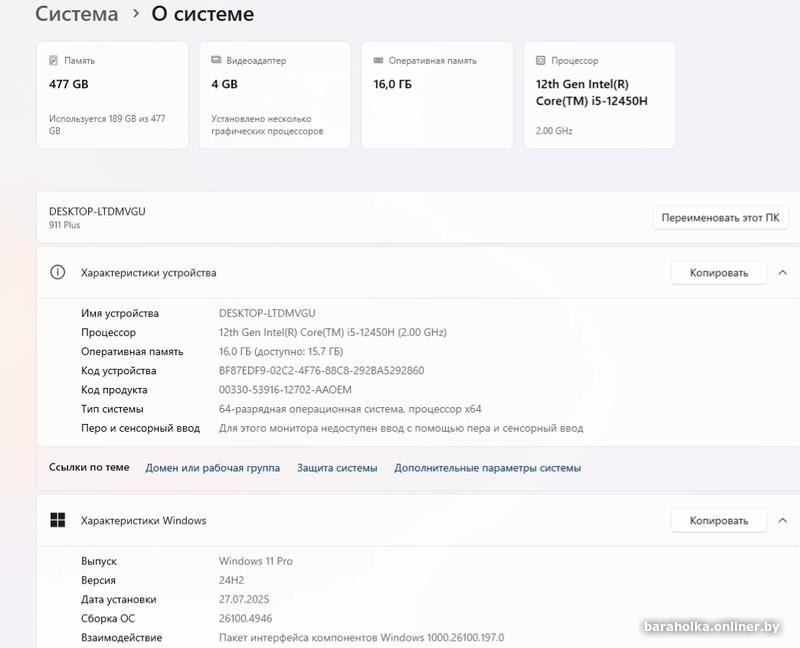The width and height of the screenshot is (800, 648).
Task: Select device name value DESKTOP-LTDMVGU in specs
Action: pos(267,313)
